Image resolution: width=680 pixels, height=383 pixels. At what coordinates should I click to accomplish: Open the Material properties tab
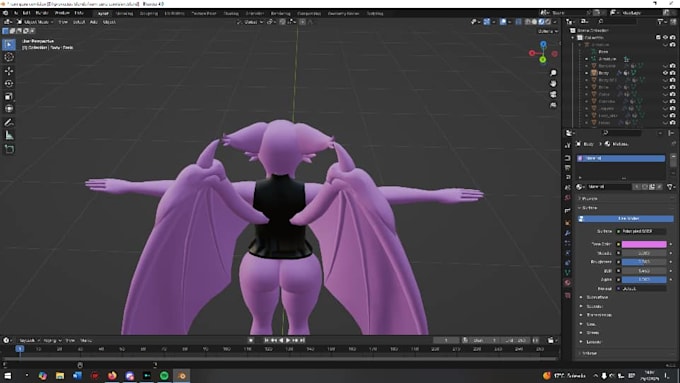pos(567,283)
